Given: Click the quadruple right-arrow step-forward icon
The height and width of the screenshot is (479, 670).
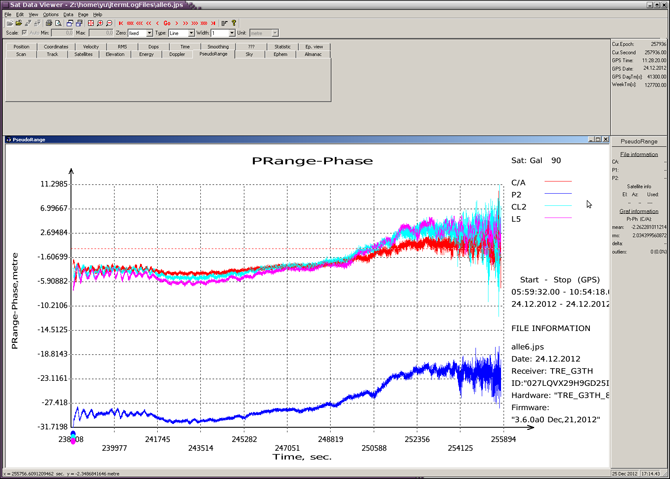Looking at the screenshot, I should [x=204, y=23].
